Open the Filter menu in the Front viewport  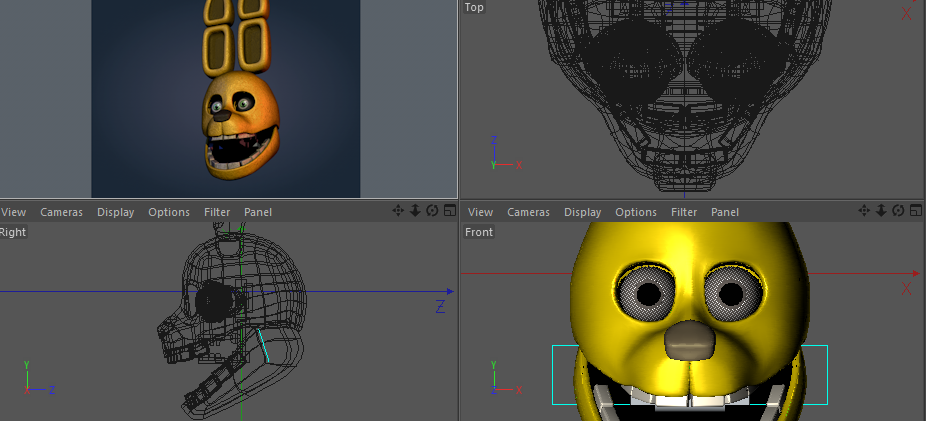click(x=684, y=212)
